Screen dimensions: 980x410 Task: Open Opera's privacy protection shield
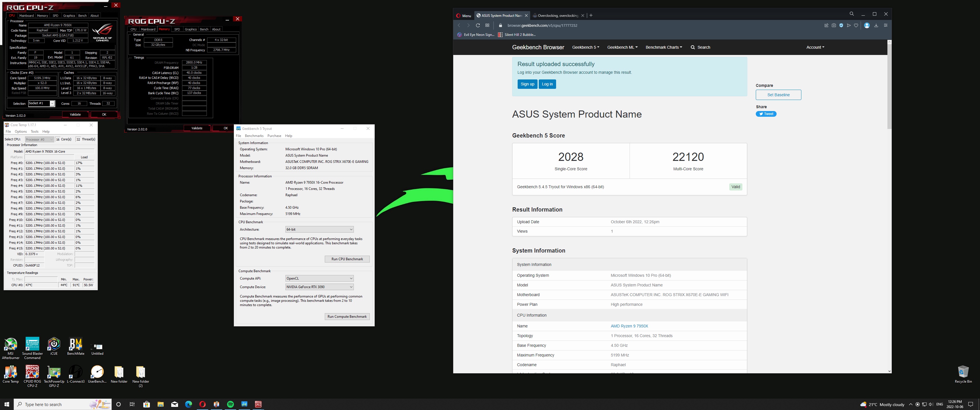(x=841, y=25)
